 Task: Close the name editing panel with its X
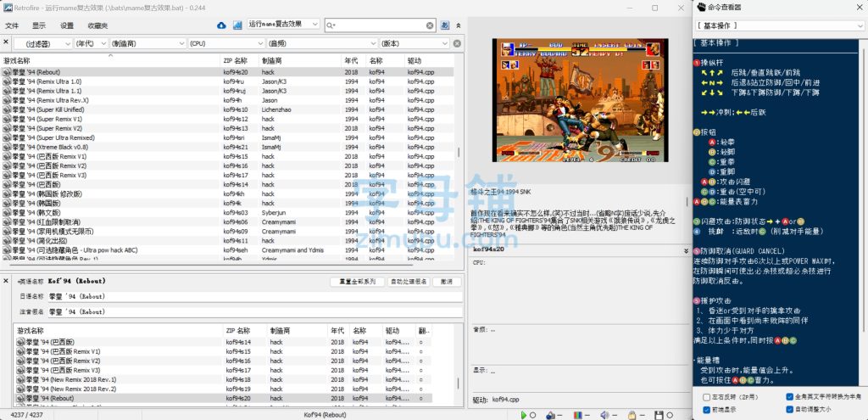[x=6, y=281]
